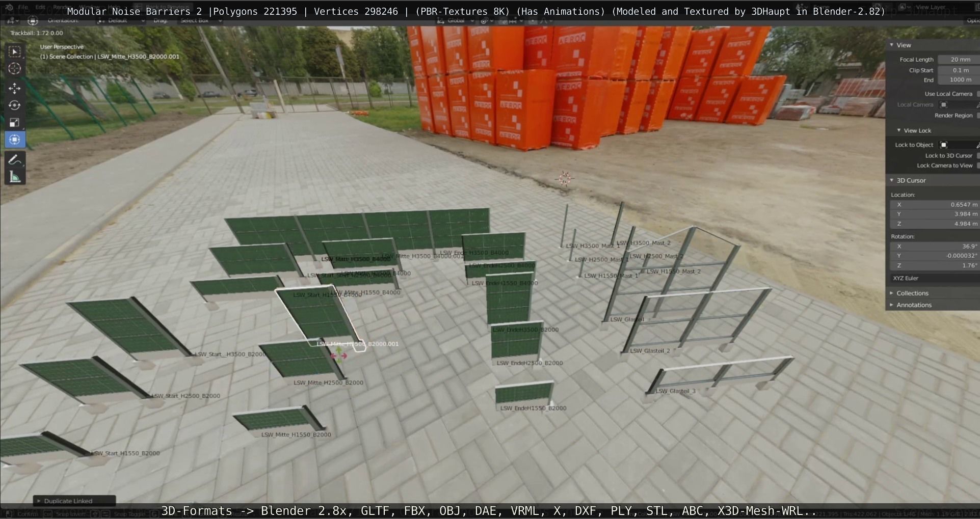
Task: Click the LSW_Mitte_H1550_B2000 label
Action: point(296,435)
